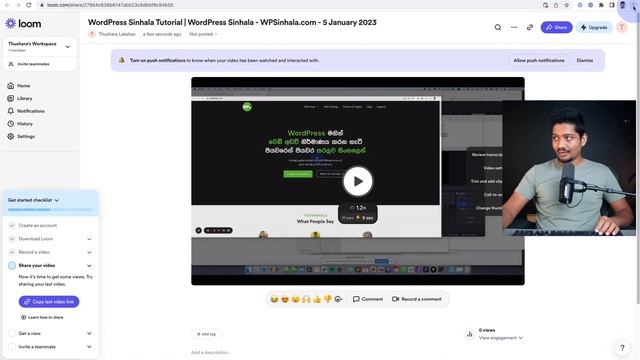The height and width of the screenshot is (360, 640).
Task: Toggle Create an account checklist item
Action: [12, 225]
